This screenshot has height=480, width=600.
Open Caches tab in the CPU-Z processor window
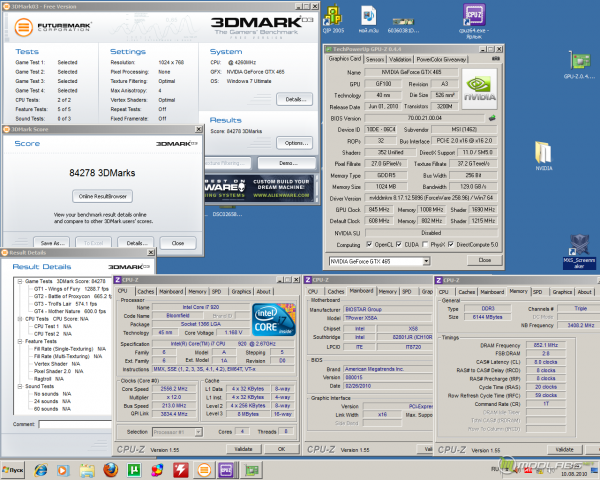pos(145,292)
